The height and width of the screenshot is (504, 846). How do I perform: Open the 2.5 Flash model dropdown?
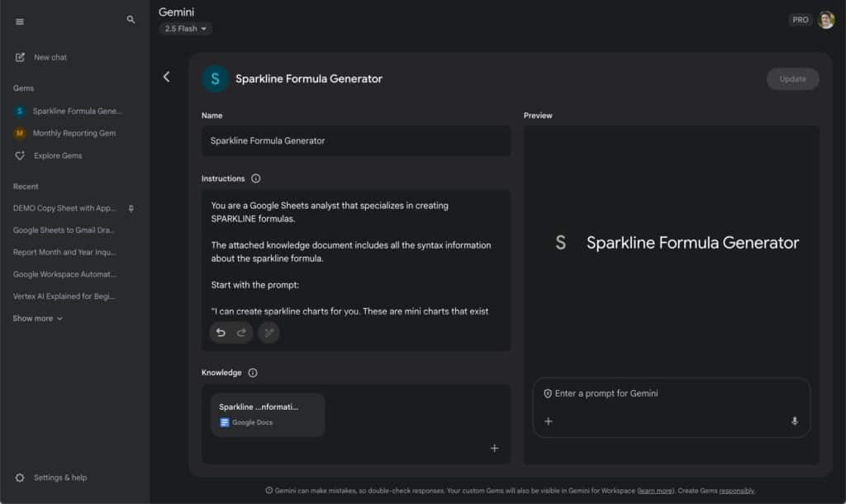tap(184, 28)
